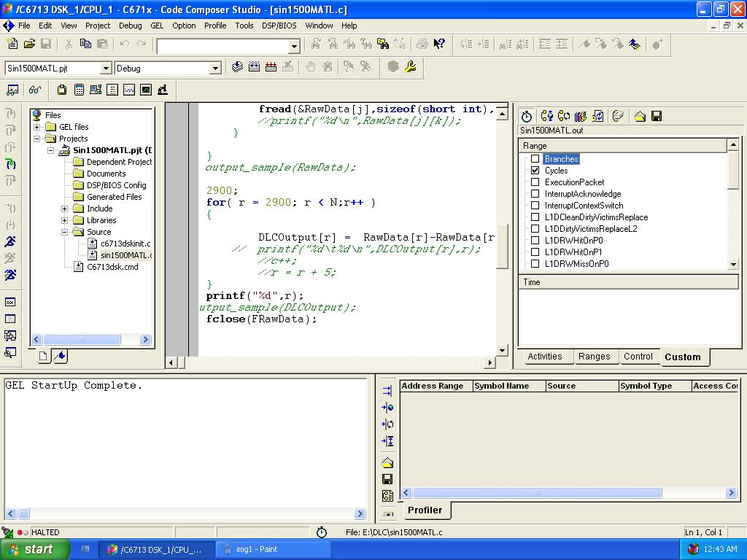Uncheck the Cycles checkbox
747x560 pixels.
[535, 171]
